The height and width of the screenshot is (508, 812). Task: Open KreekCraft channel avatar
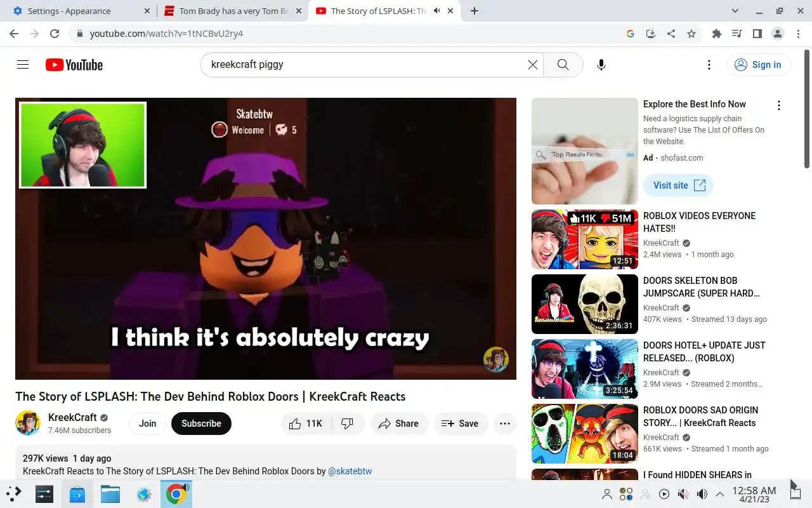point(28,423)
